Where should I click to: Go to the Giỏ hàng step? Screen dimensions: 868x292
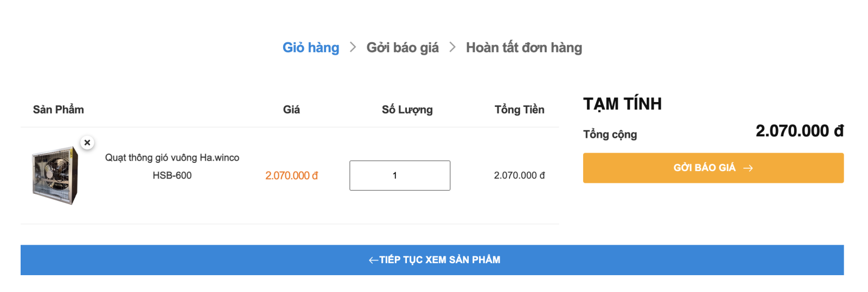[x=311, y=48]
